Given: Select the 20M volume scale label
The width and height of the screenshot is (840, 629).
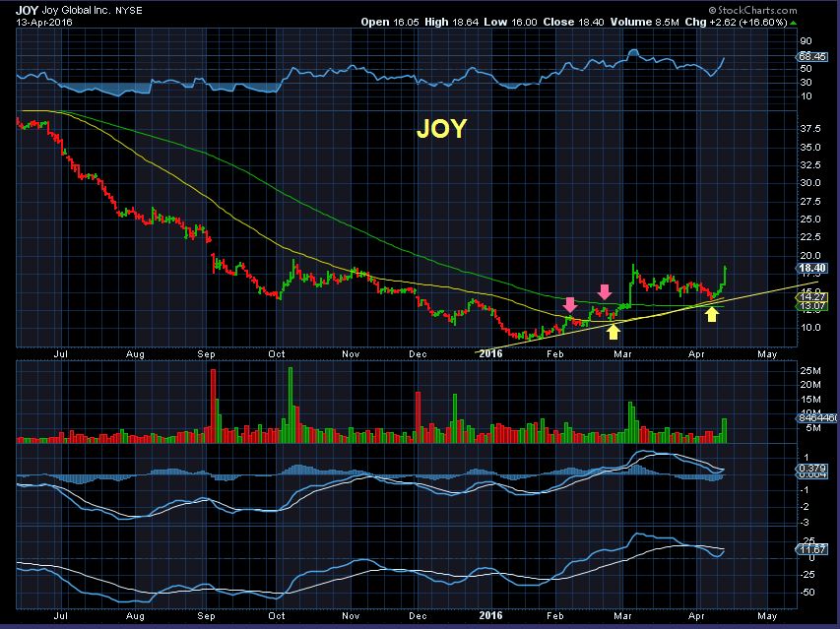Looking at the screenshot, I should click(810, 384).
